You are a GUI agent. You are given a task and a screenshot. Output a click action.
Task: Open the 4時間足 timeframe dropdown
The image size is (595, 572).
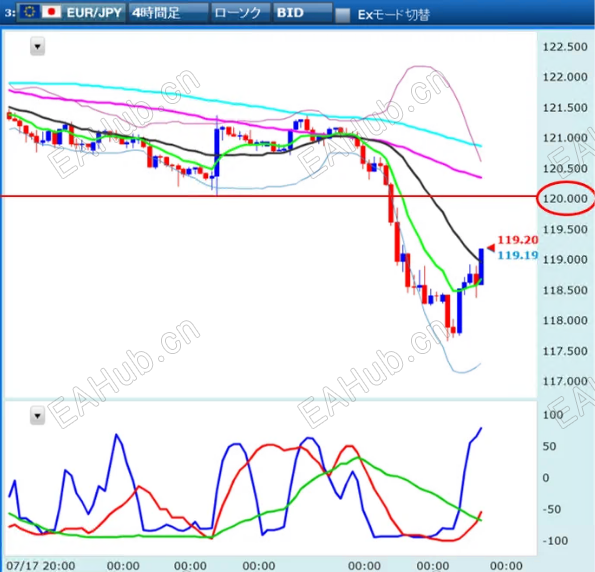[x=168, y=13]
